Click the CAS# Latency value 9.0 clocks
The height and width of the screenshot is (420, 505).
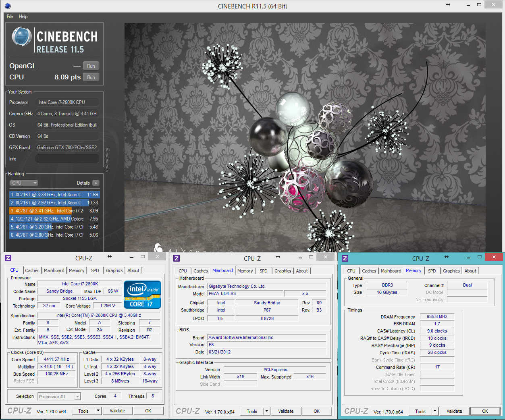point(437,331)
